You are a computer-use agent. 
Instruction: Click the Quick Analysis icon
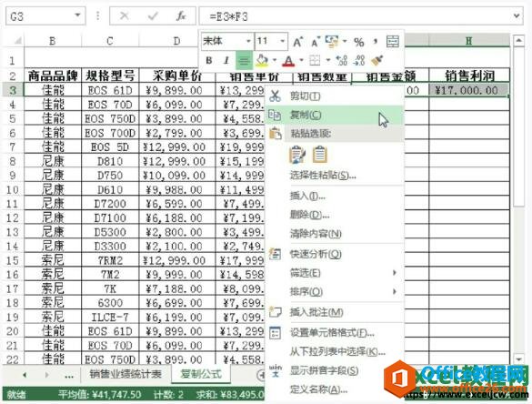[x=275, y=254]
